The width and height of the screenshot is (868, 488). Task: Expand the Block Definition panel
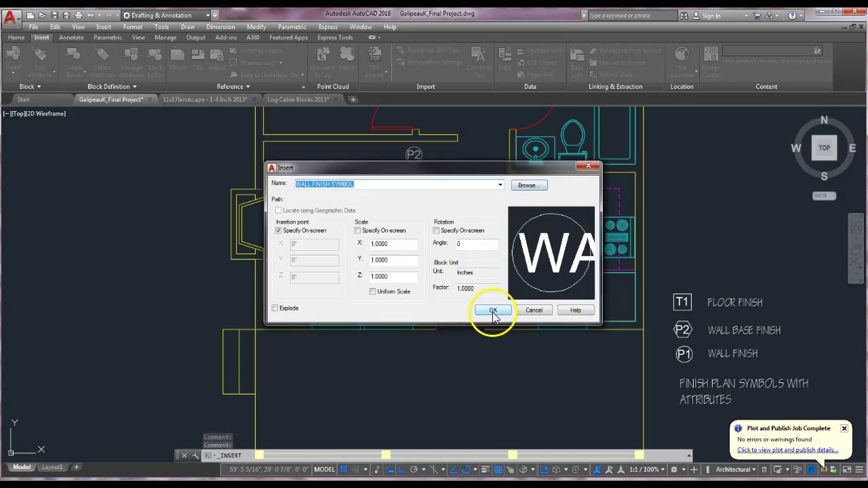coord(112,87)
